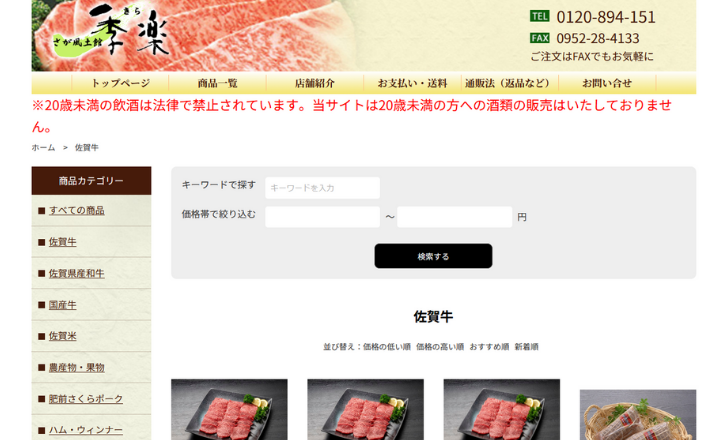Open the 商品一覧 menu item
The width and height of the screenshot is (720, 440).
218,83
